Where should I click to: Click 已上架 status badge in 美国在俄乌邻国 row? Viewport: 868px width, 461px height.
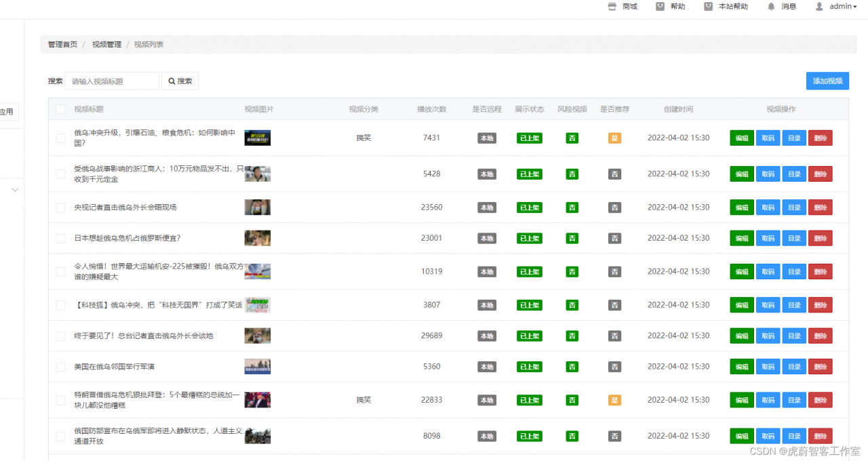coord(530,366)
